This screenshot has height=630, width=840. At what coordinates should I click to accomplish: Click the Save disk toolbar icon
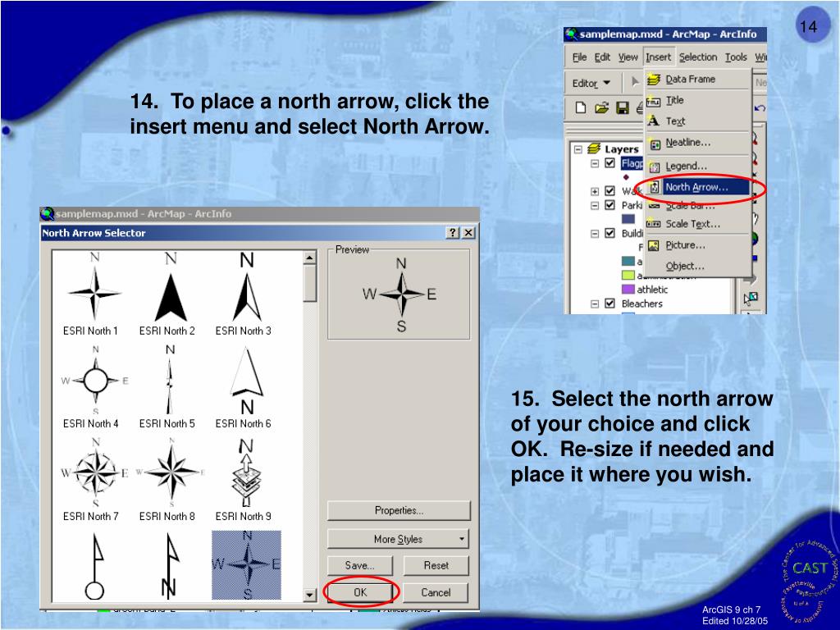[623, 108]
